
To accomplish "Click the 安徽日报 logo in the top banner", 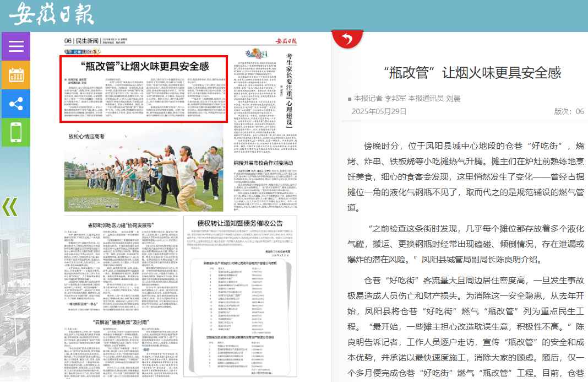I will [51, 14].
